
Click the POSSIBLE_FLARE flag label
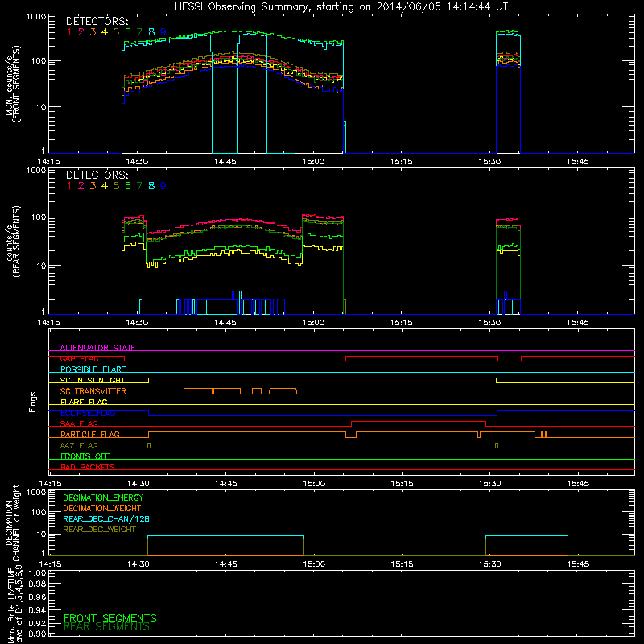click(x=93, y=369)
